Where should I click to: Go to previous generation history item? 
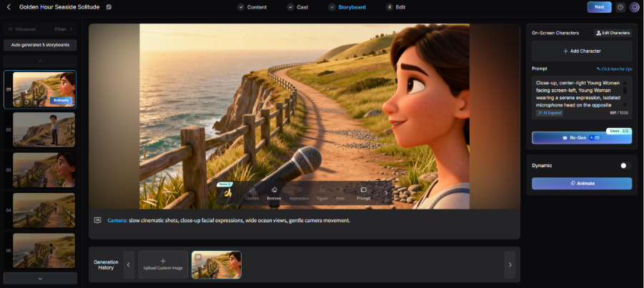[129, 265]
